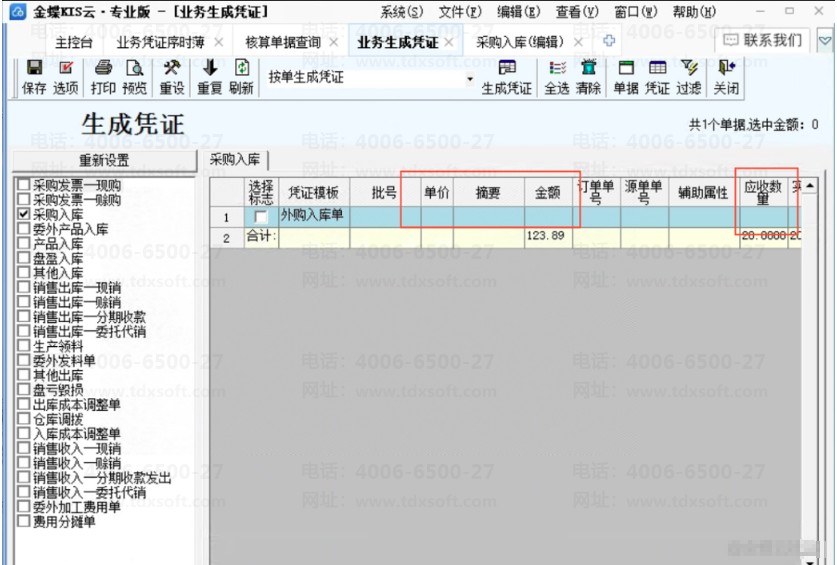Expand the arrow beside 联系我们

[825, 41]
